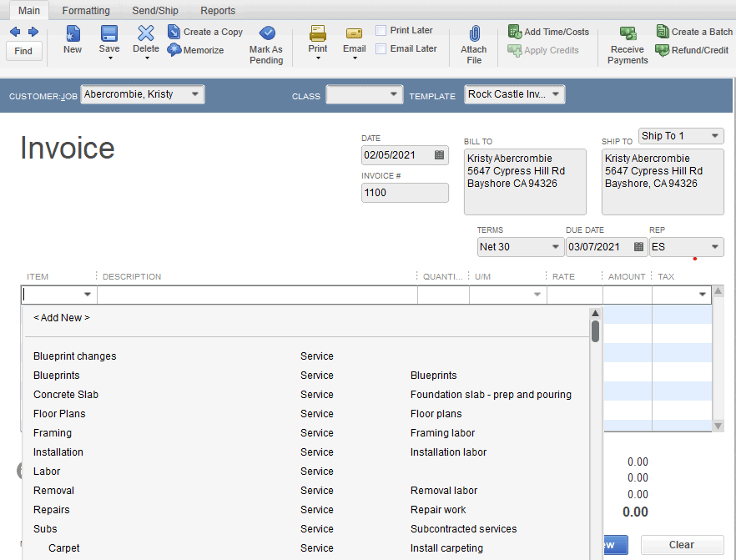The height and width of the screenshot is (560, 736).
Task: Add Time/Costs to invoice
Action: tap(548, 32)
